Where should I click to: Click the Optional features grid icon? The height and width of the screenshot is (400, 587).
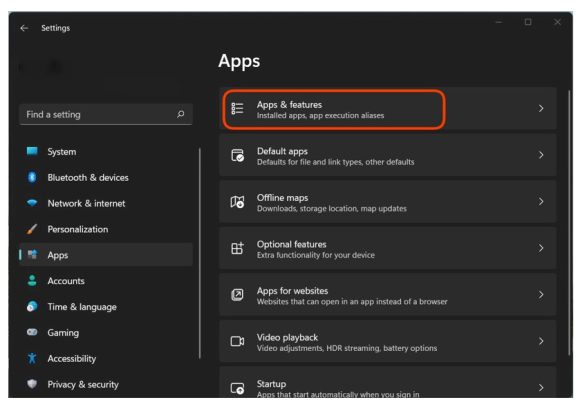pyautogui.click(x=237, y=248)
